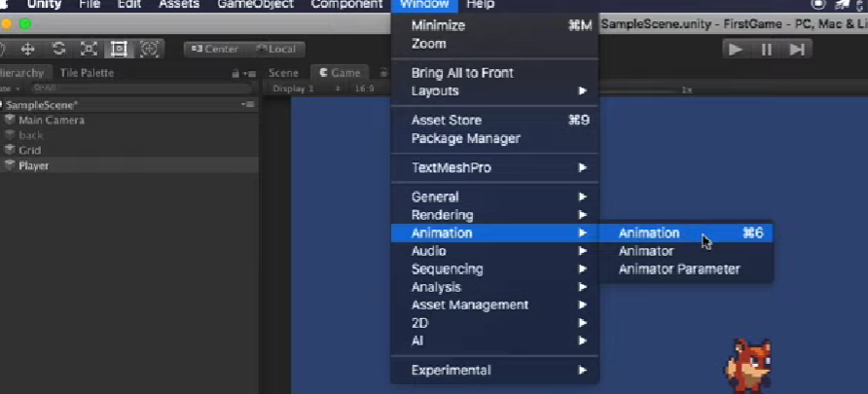Click the fox player sprite in Game view
Image resolution: width=868 pixels, height=394 pixels.
748,366
